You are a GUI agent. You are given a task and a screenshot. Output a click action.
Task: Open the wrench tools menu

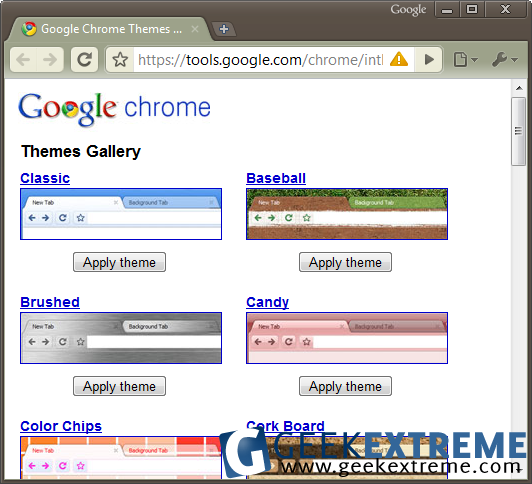[505, 60]
